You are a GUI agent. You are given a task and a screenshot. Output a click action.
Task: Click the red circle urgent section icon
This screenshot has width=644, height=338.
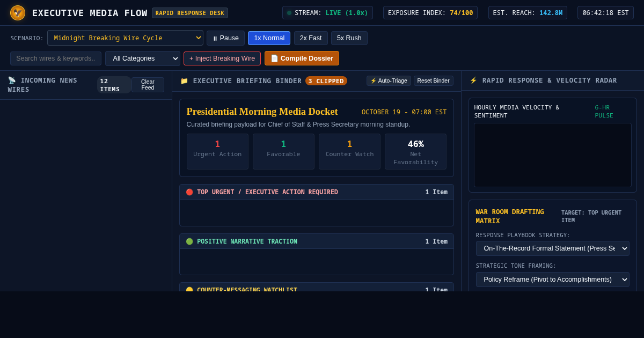189,192
